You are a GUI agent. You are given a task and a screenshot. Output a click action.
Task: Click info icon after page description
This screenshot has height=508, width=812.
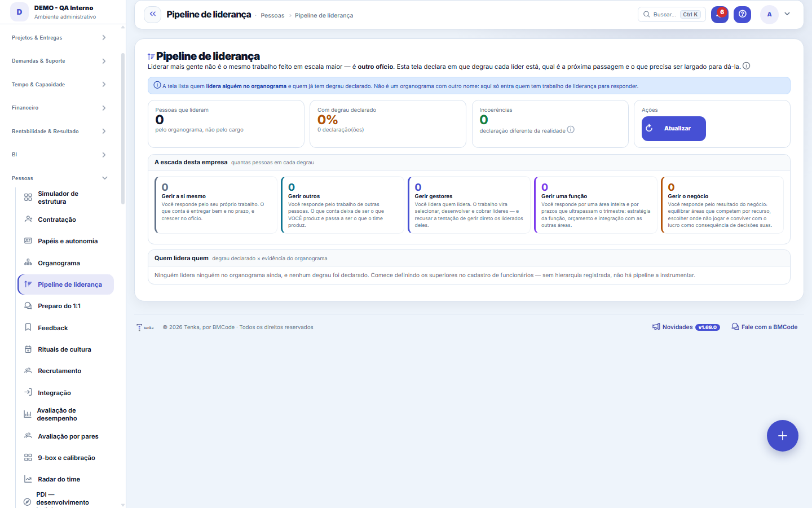(746, 66)
